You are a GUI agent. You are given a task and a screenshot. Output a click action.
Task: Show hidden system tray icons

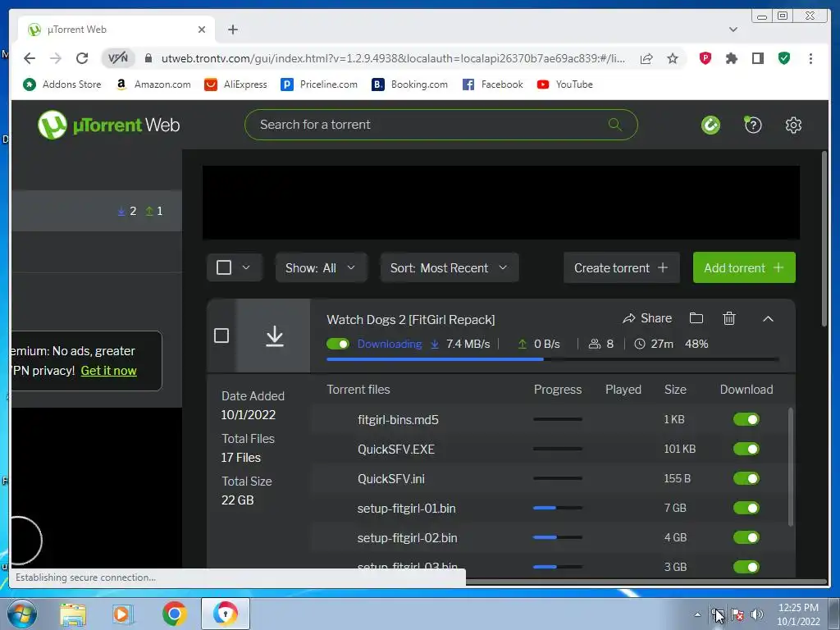697,614
